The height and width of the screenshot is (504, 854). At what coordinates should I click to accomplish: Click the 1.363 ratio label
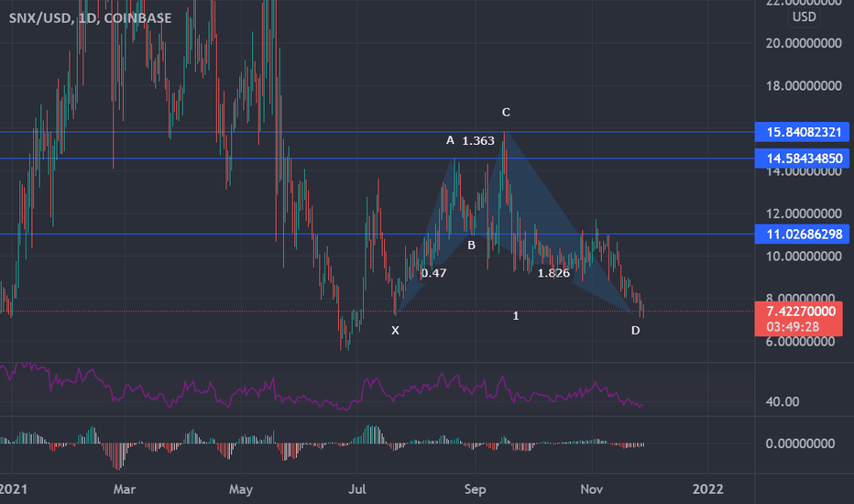[478, 140]
